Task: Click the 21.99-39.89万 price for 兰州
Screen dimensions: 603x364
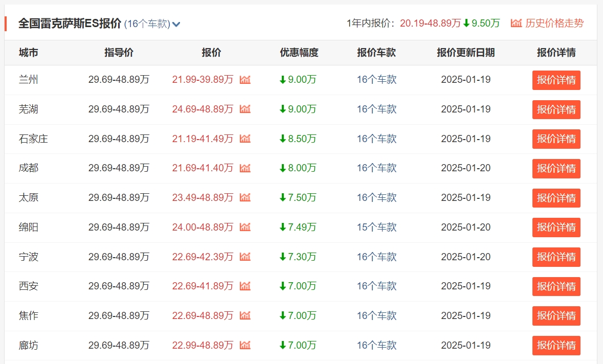Action: 203,80
